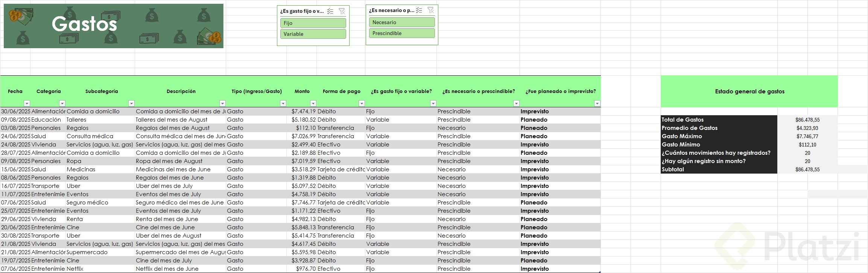Screen dimensions: 868x273
Task: Select the 'Total de Gastos' label cell
Action: 719,120
